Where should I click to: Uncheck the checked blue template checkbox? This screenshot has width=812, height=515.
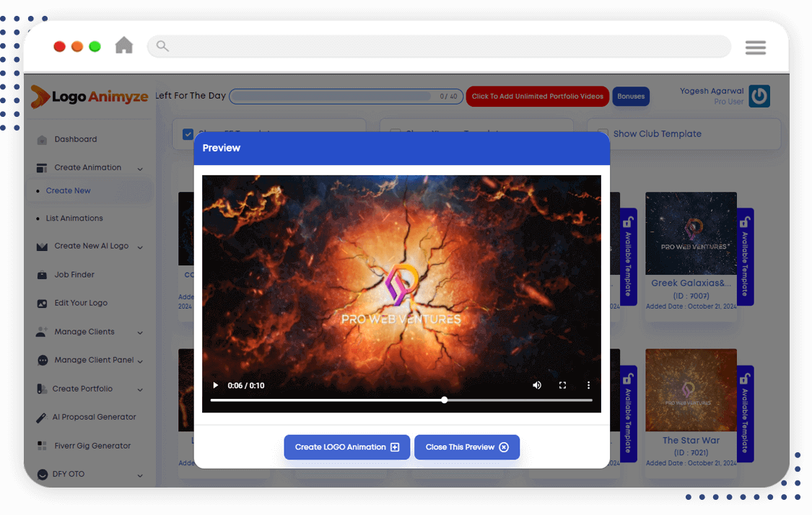coord(188,134)
